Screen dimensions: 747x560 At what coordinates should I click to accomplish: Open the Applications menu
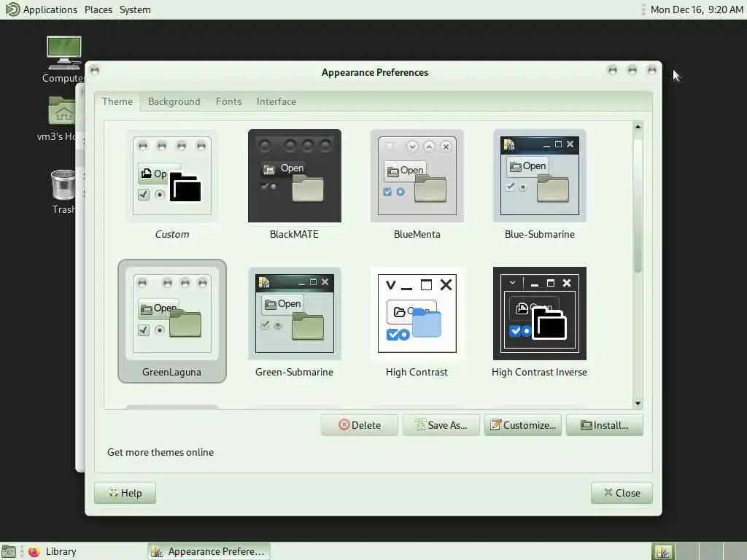click(x=50, y=9)
